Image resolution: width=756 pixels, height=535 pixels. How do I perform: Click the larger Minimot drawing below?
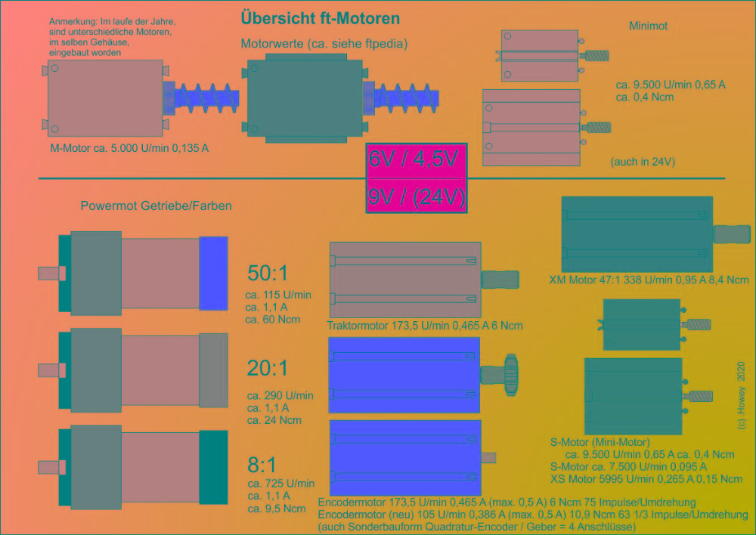531,128
